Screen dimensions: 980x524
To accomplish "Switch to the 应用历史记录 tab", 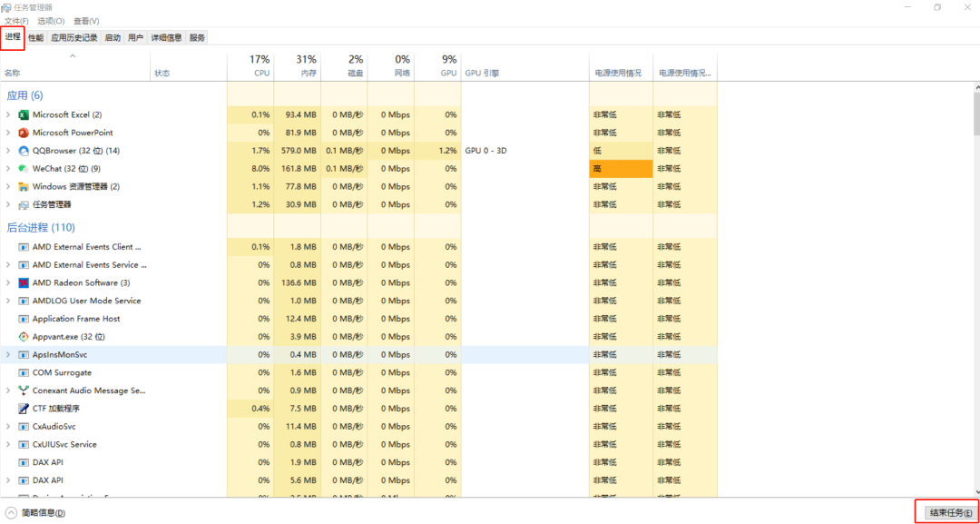I will 74,37.
